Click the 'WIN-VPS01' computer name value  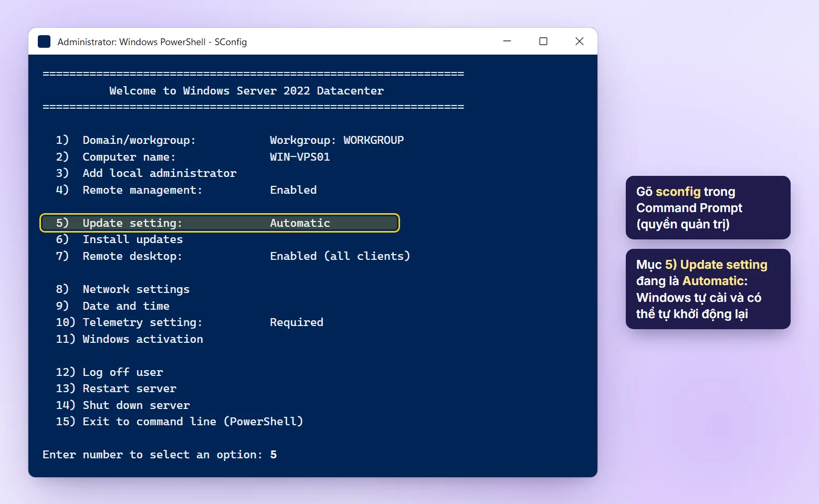[300, 157]
